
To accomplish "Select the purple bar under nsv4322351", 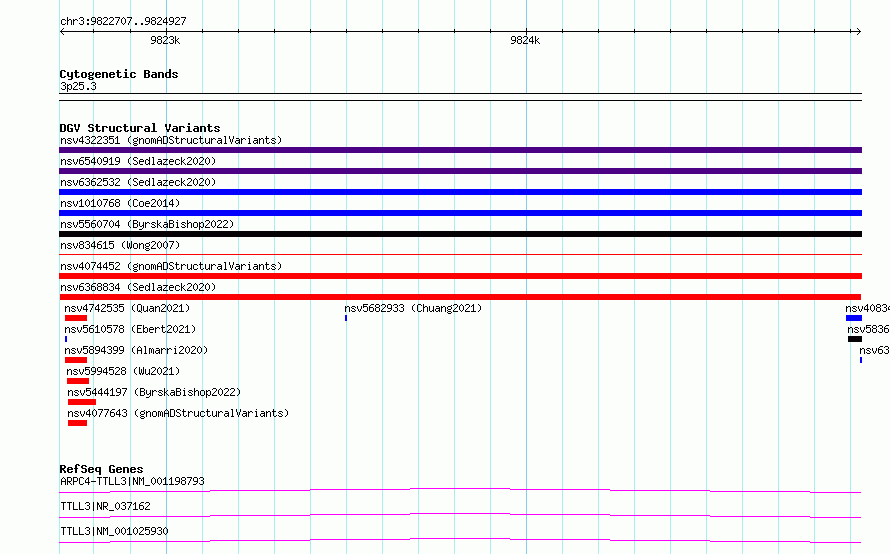I will coord(460,150).
